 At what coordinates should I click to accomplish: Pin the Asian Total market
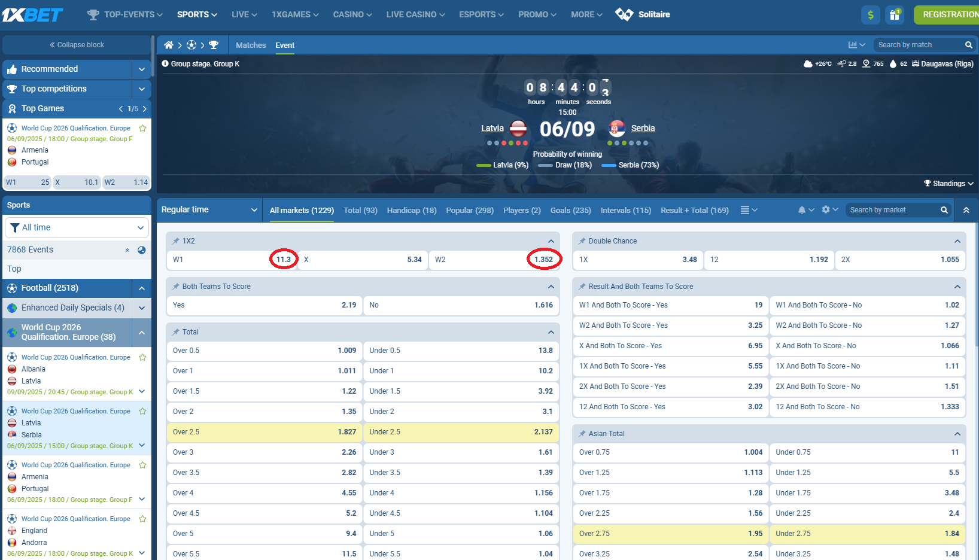582,434
